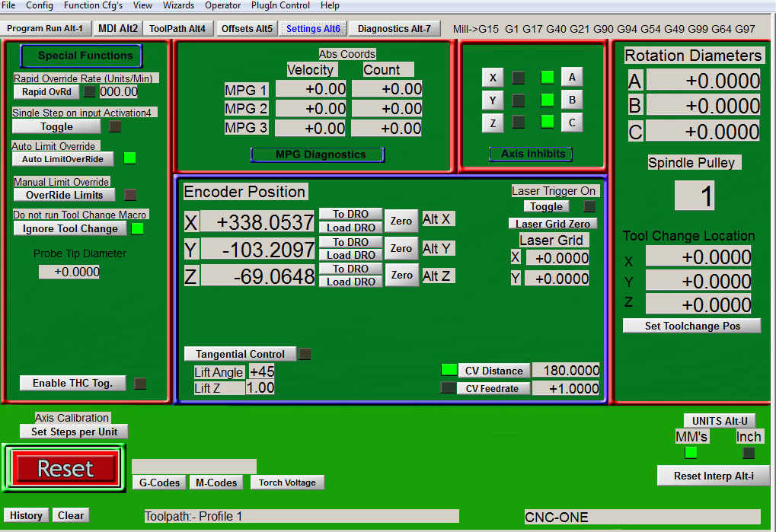
Task: Open the Help menu
Action: 330,5
